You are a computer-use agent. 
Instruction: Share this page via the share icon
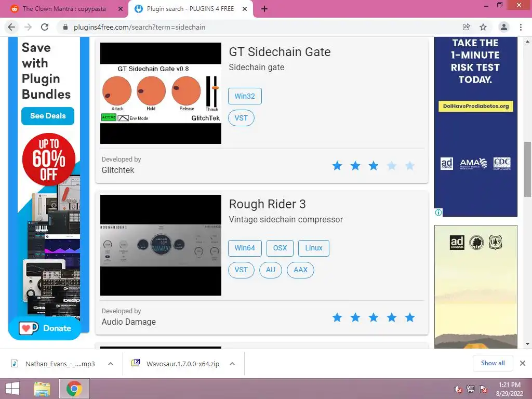point(466,27)
